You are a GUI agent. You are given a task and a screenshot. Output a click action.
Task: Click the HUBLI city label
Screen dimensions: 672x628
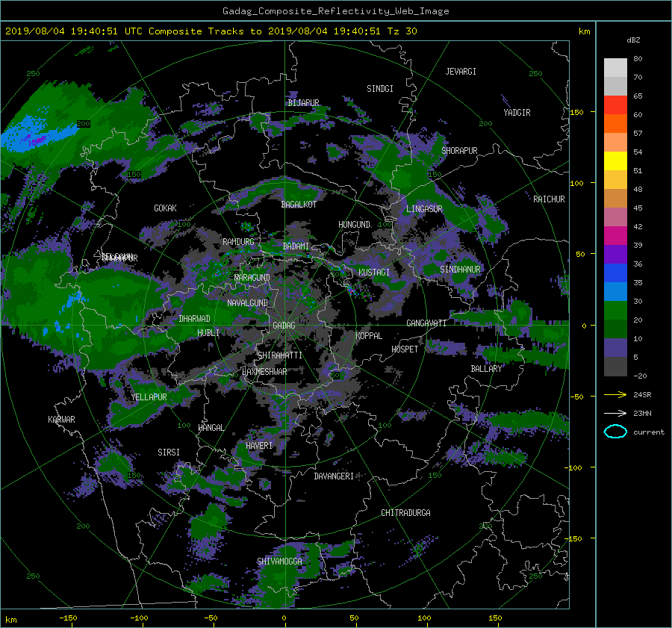(208, 333)
